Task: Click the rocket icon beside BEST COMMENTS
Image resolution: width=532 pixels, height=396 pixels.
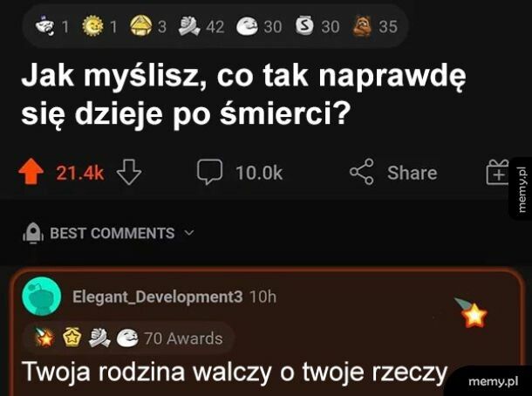Action: 33,233
